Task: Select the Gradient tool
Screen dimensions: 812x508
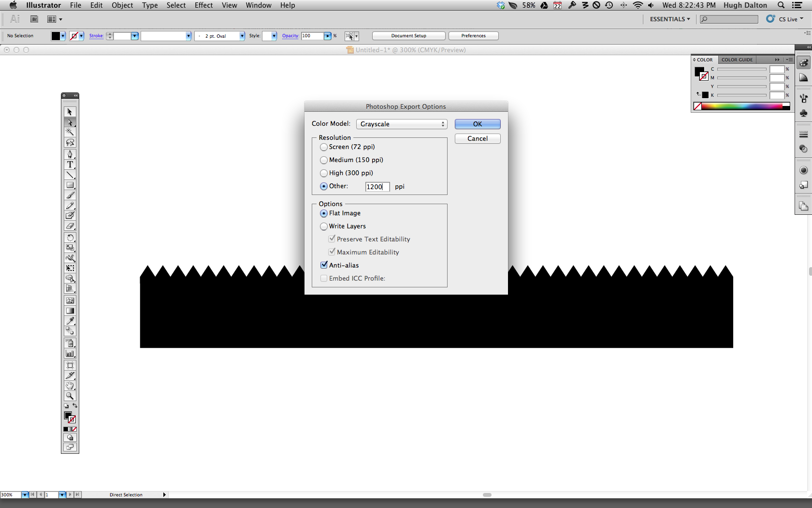Action: [x=70, y=311]
